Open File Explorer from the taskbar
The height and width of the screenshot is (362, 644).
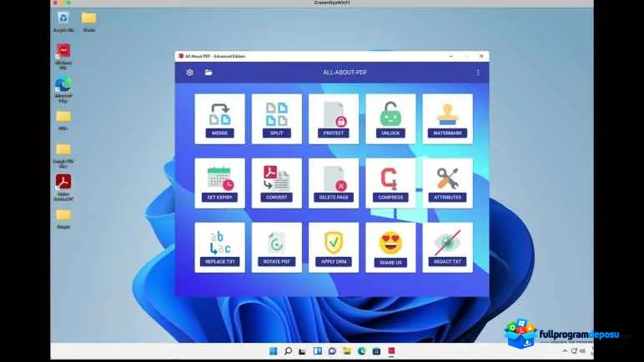[347, 351]
